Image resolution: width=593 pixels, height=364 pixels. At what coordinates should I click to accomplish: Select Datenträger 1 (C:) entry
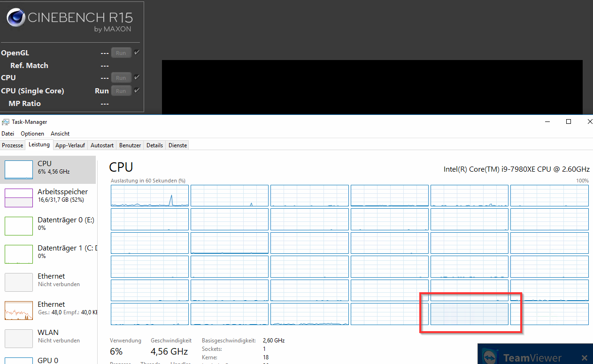[48, 254]
